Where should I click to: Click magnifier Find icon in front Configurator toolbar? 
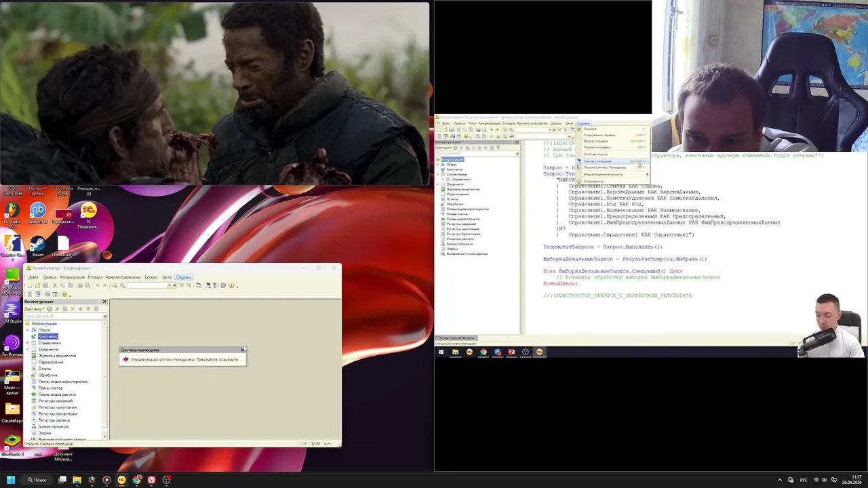[123, 285]
